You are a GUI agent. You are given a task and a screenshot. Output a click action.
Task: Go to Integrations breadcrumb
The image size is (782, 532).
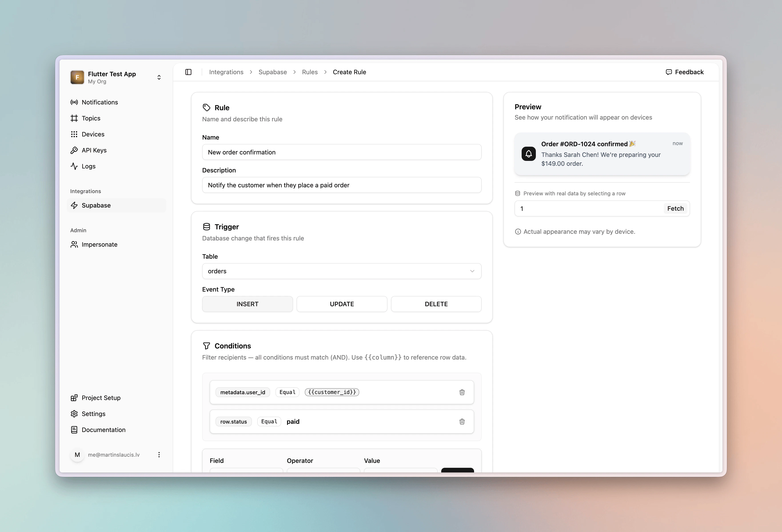click(226, 72)
